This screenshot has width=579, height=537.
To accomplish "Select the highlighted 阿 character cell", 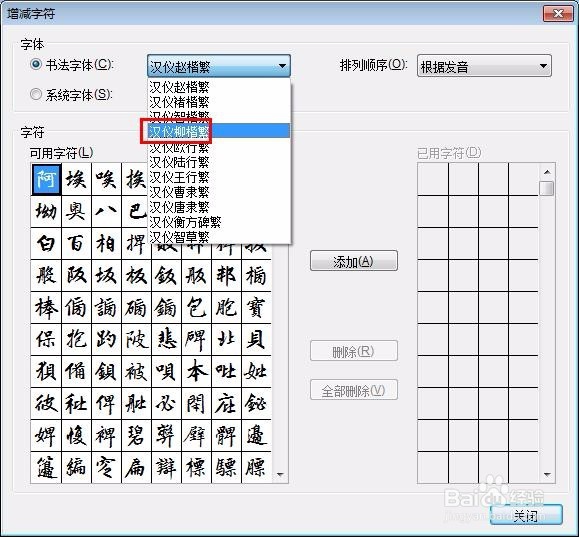I will click(x=46, y=179).
